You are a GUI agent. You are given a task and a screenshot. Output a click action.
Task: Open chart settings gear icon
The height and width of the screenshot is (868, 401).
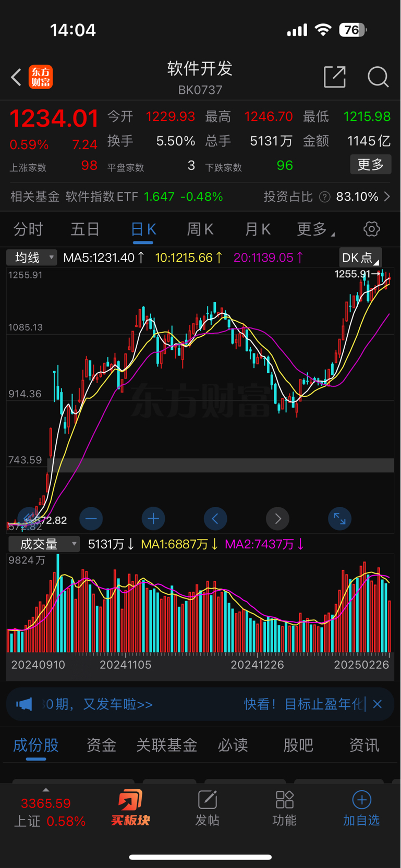coord(371,229)
